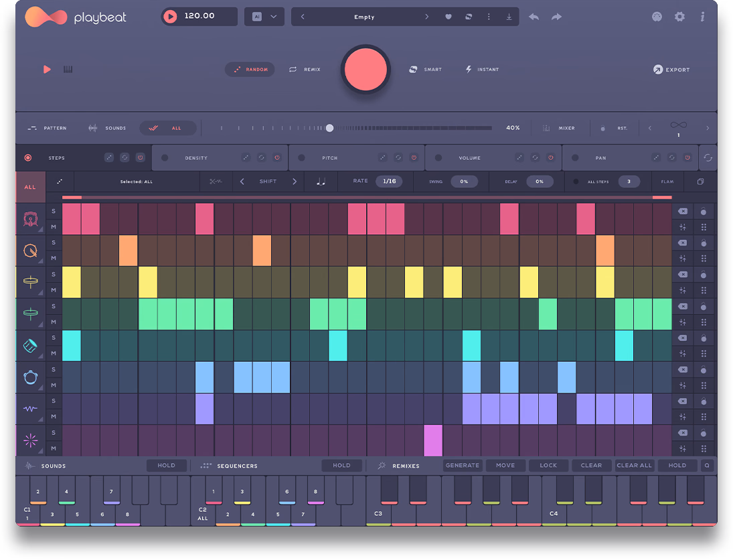
Task: Select the SOUNDS randomize target
Action: [107, 128]
